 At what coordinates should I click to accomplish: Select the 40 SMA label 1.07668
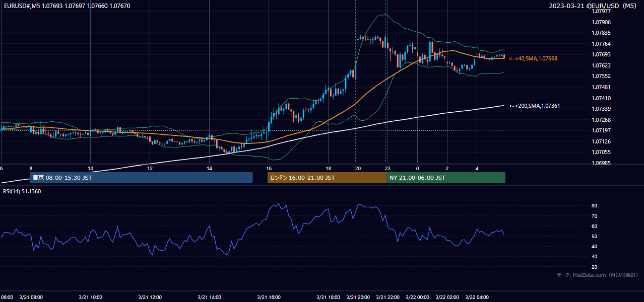[x=533, y=58]
